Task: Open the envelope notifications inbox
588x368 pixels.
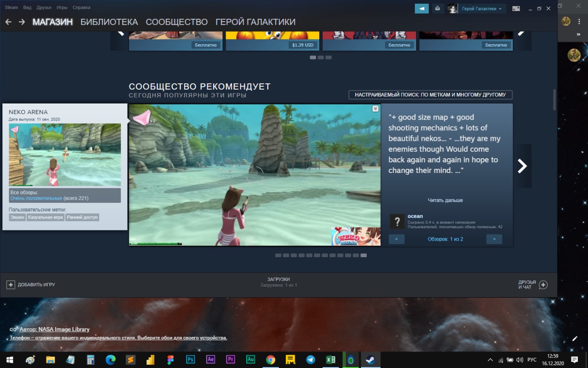Action: pos(437,8)
